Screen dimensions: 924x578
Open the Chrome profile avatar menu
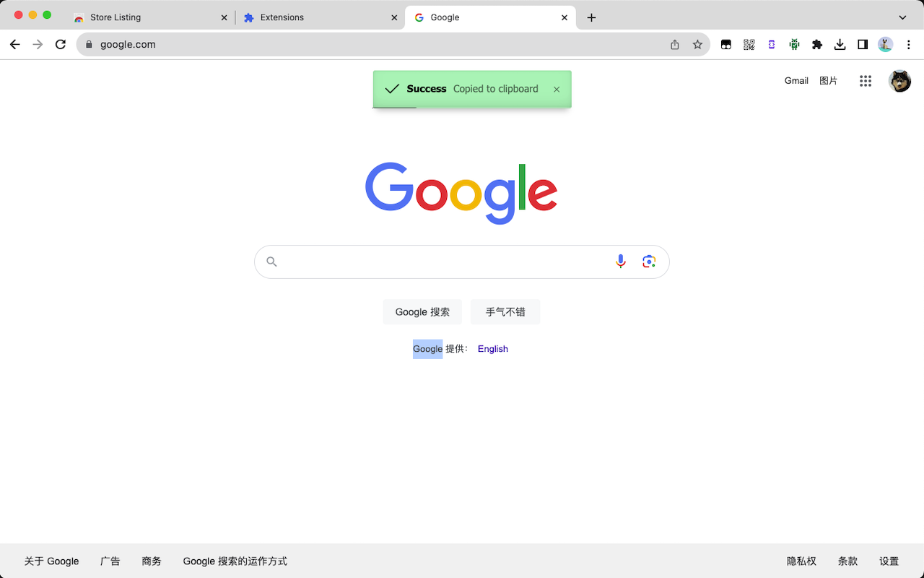click(886, 45)
